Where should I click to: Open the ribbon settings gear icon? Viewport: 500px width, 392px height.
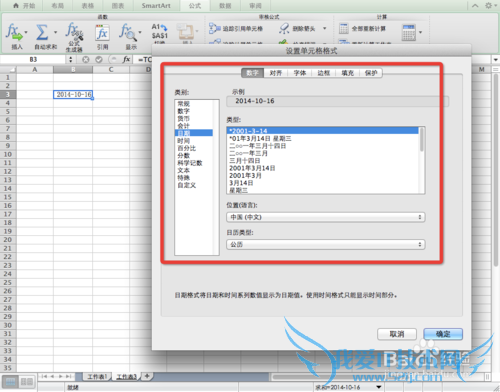pos(488,6)
